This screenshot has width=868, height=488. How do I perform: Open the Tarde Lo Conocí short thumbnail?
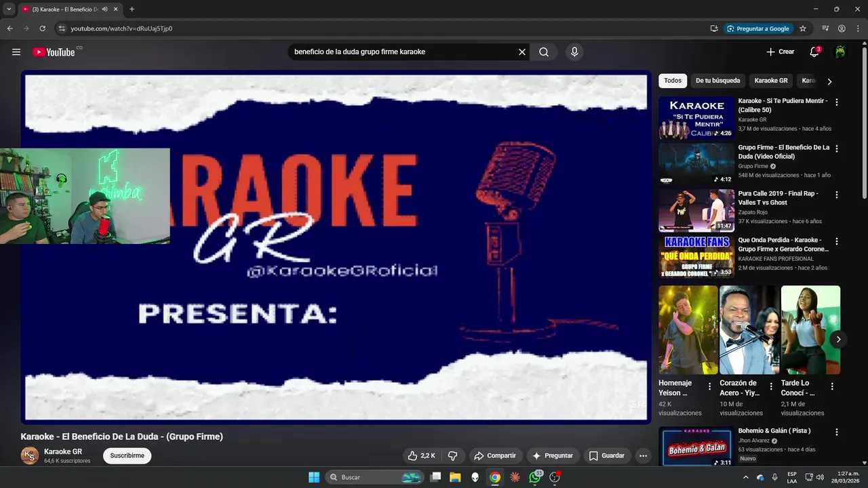(x=810, y=330)
